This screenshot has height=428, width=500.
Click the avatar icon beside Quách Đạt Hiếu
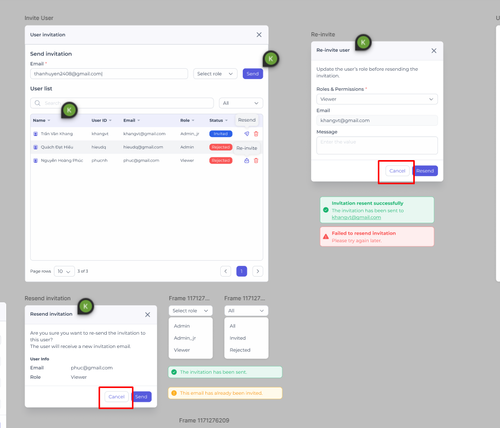coord(35,147)
